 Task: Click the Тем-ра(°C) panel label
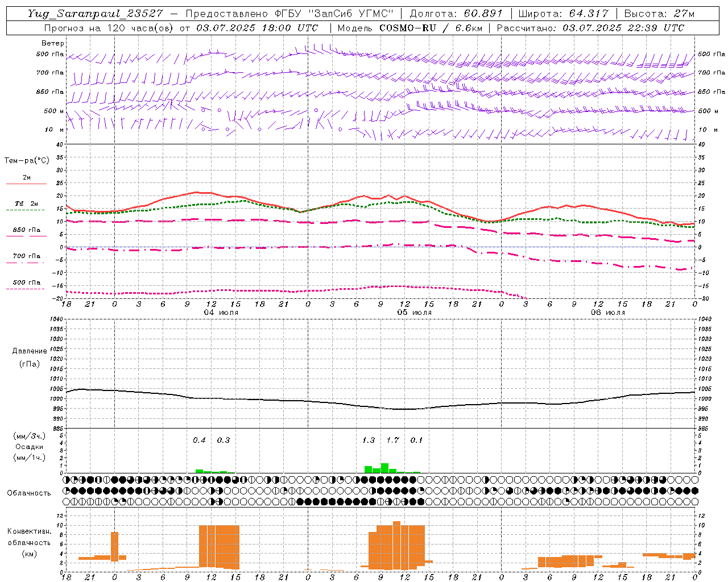[x=27, y=161]
